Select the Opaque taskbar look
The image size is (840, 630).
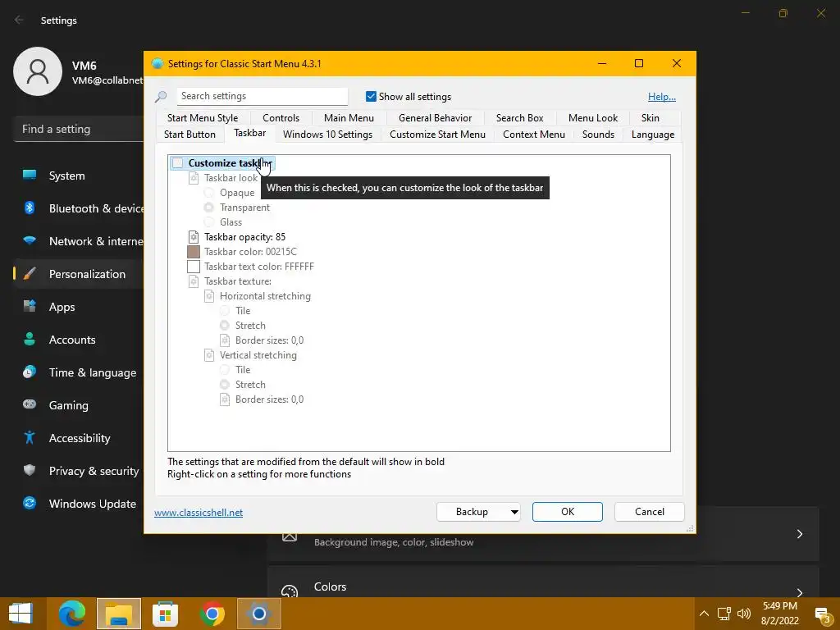[209, 193]
